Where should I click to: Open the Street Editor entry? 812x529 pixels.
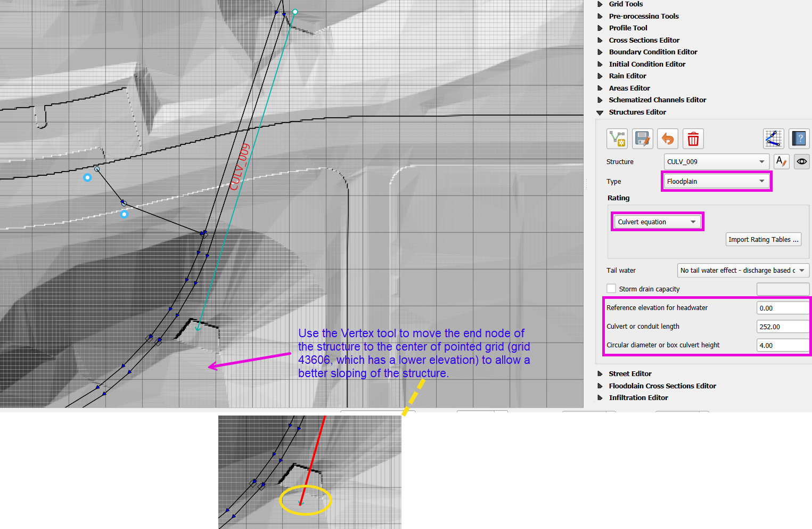630,373
